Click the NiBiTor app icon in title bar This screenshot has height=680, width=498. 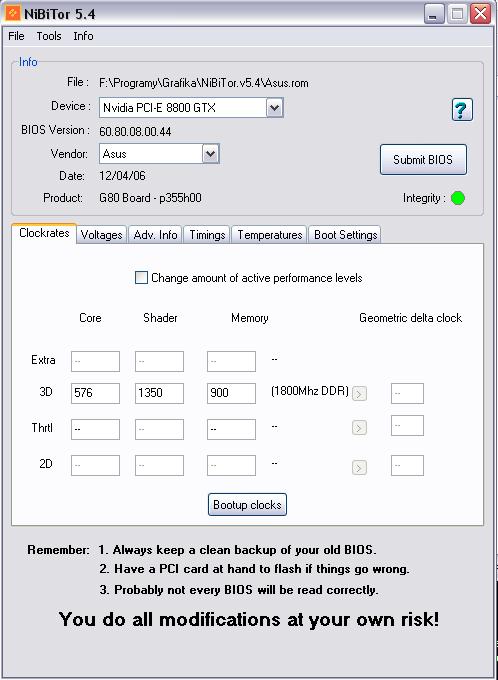point(13,13)
